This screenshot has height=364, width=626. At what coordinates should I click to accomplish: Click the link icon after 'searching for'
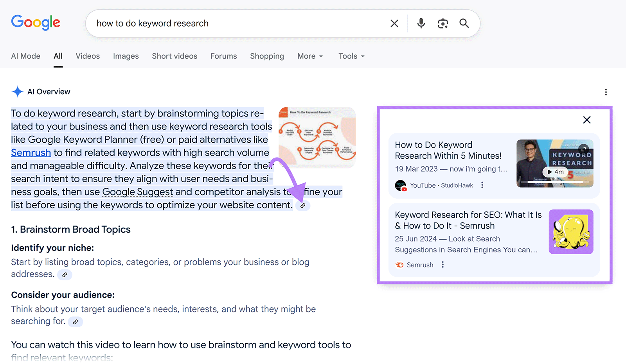[75, 322]
